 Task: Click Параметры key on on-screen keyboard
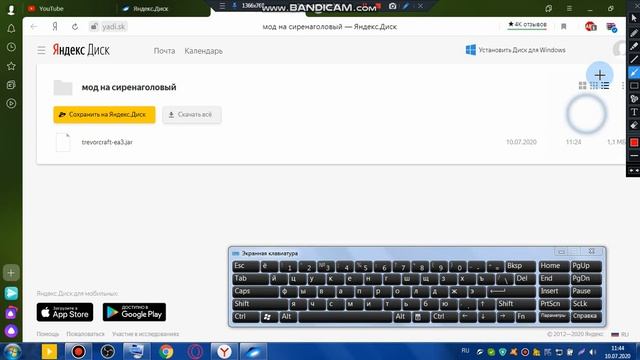coord(554,317)
